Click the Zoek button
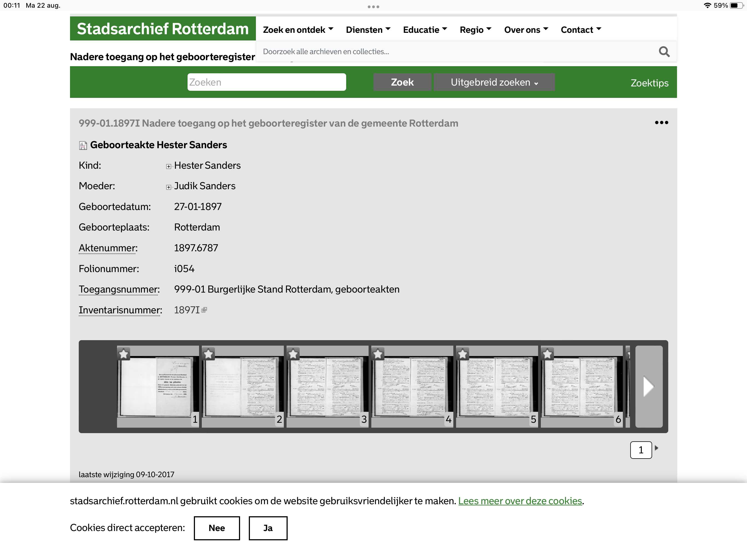This screenshot has width=747, height=560. [402, 82]
